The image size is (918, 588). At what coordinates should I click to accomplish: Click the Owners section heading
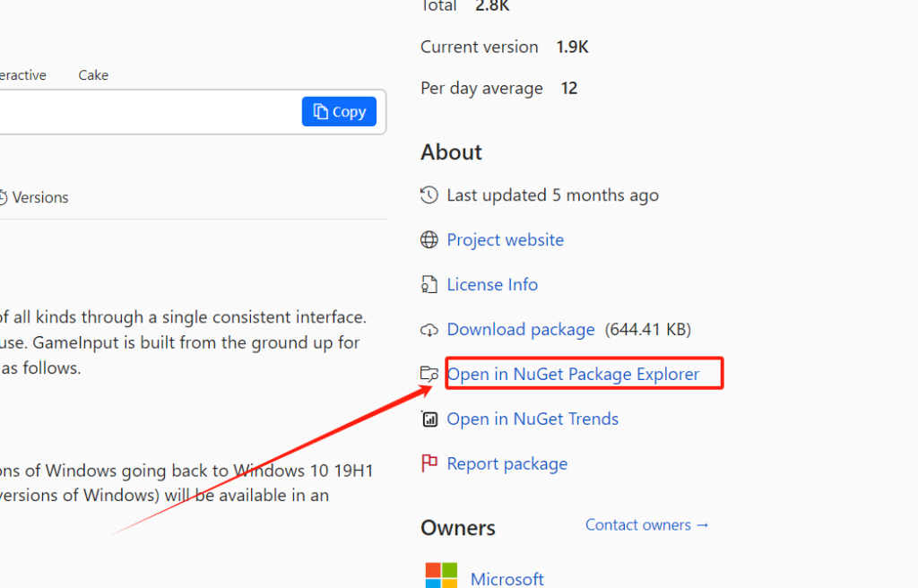tap(458, 528)
